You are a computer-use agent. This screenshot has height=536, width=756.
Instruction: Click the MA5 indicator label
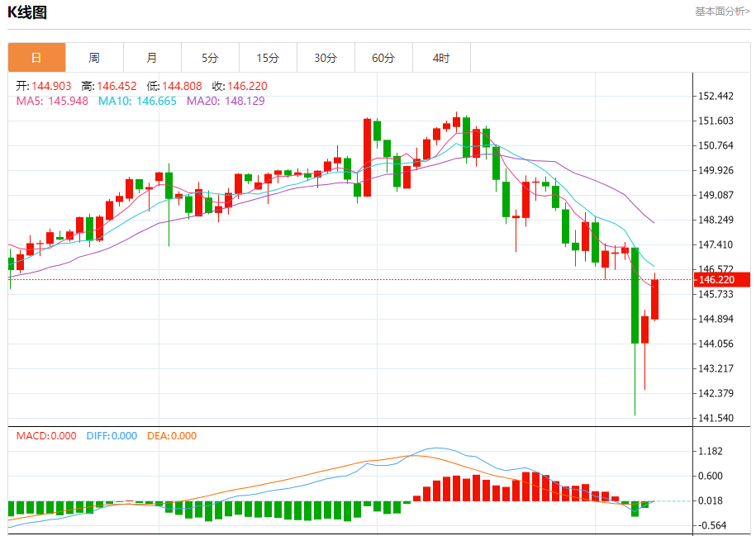point(52,102)
